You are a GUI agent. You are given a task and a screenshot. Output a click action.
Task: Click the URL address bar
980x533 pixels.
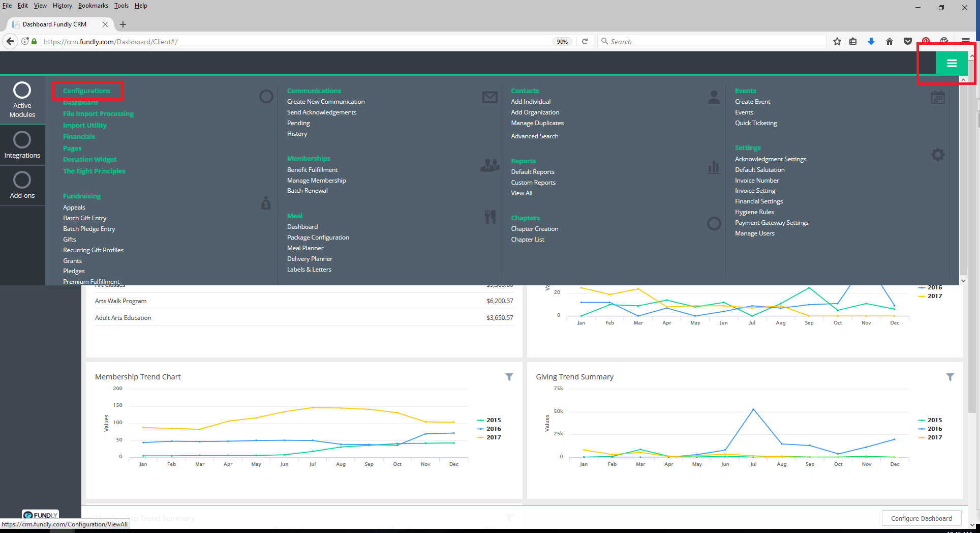[x=295, y=42]
